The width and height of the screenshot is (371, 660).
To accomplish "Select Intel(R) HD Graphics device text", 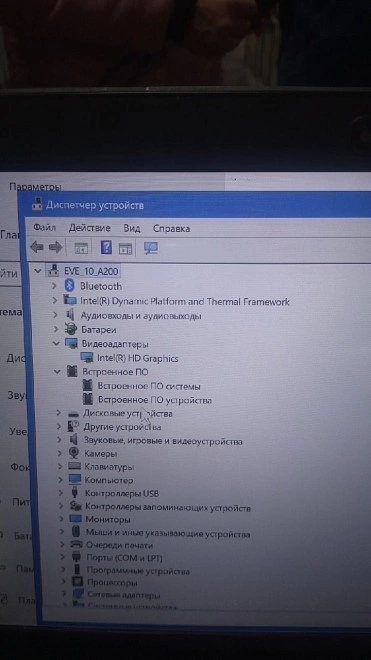I will [138, 359].
